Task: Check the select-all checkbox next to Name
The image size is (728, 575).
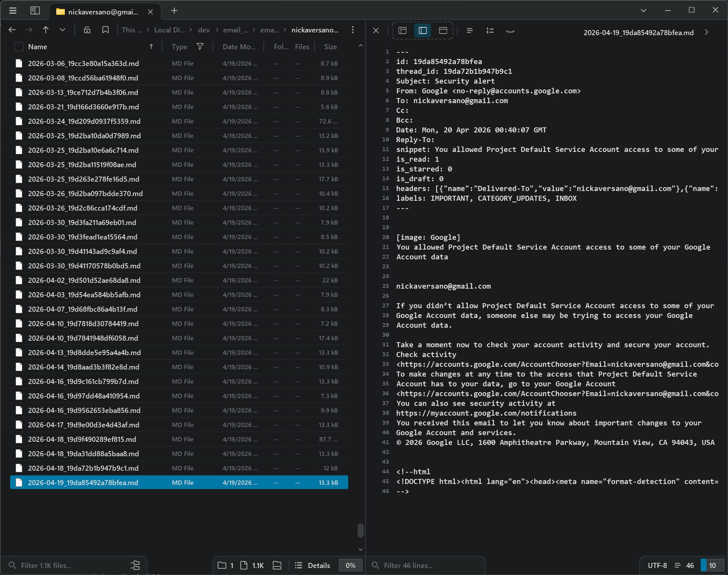Action: (19, 47)
